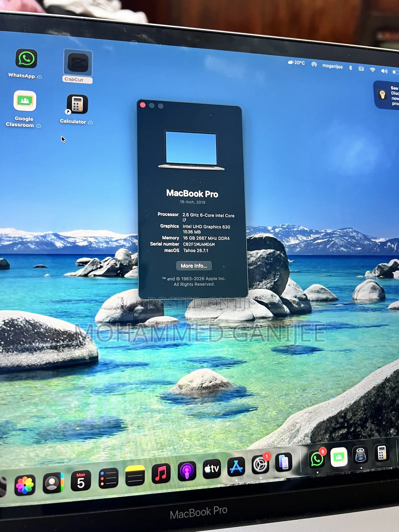The height and width of the screenshot is (532, 399).
Task: Open iPhone Mirroring in the Dock
Action: click(284, 462)
